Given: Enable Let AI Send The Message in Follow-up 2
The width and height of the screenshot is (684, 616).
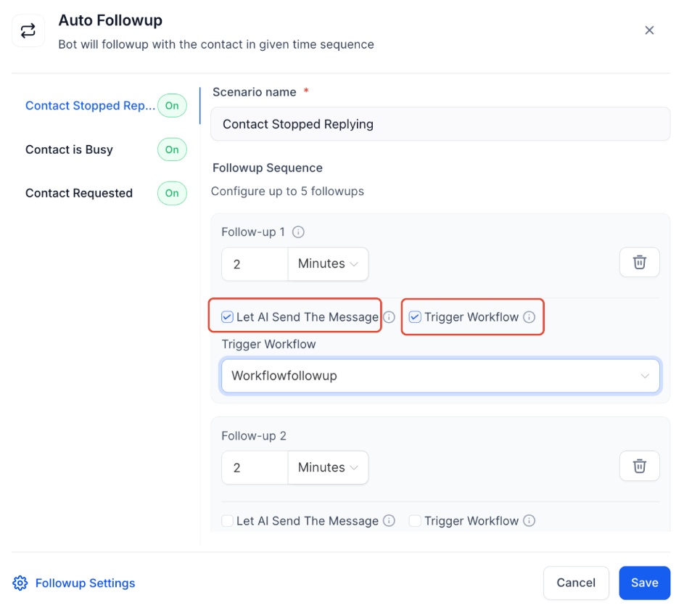Looking at the screenshot, I should pos(228,521).
